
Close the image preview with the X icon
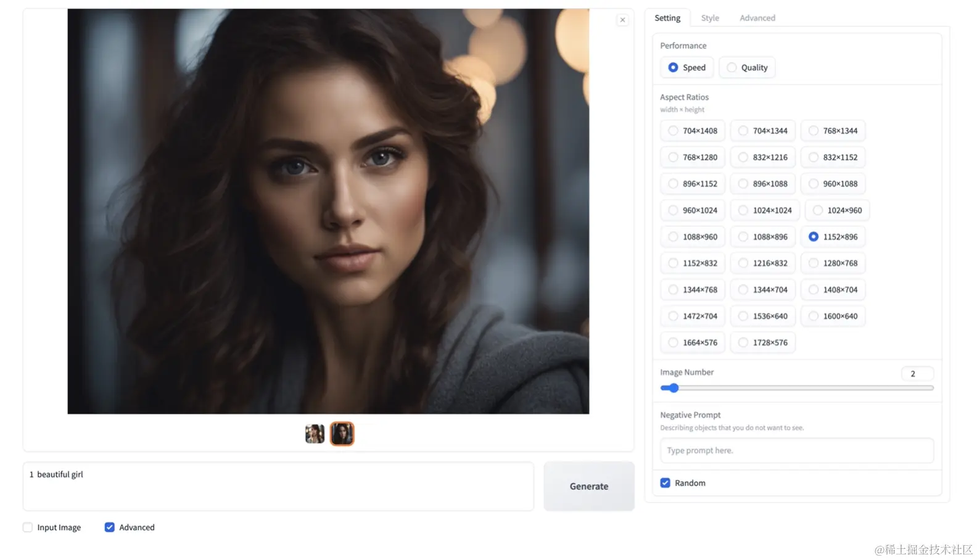(x=622, y=20)
